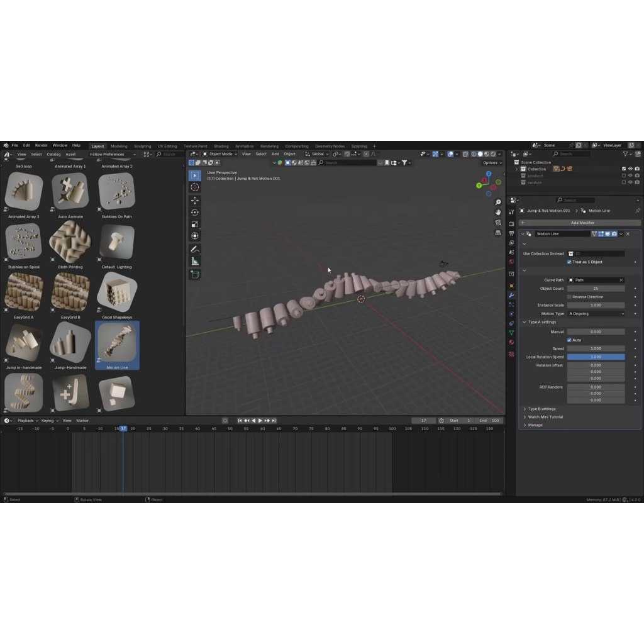Switch to the Shading workspace tab

click(221, 146)
